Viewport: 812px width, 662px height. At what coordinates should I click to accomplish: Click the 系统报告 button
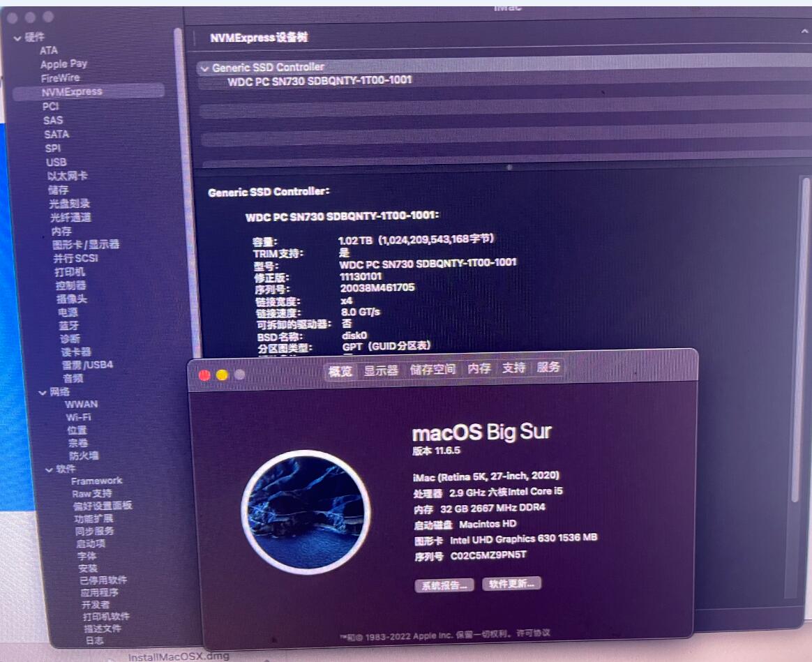point(444,586)
